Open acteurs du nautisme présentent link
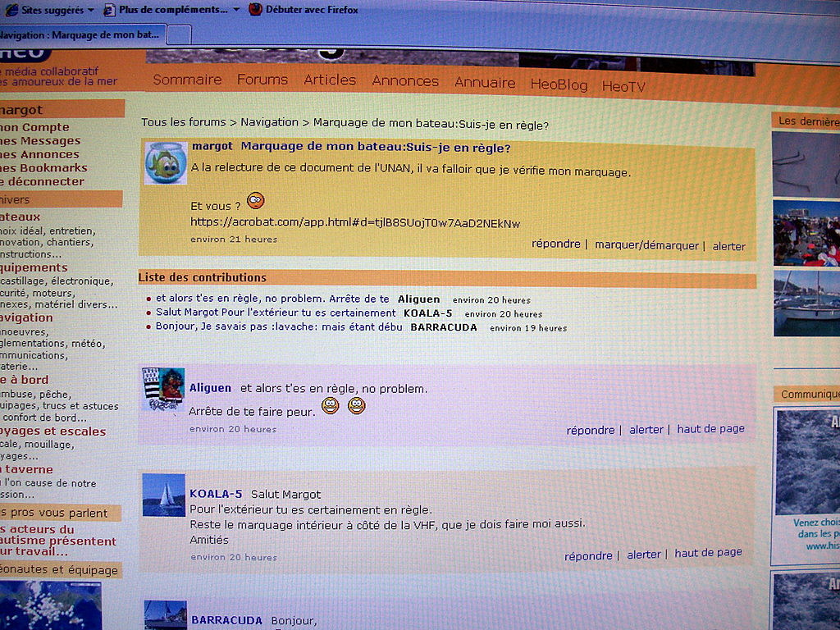840x630 pixels. point(58,540)
